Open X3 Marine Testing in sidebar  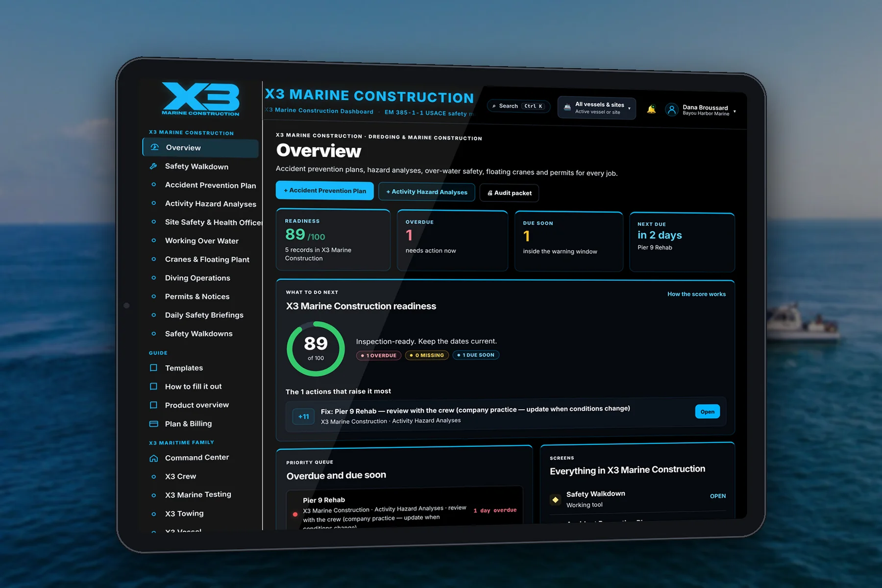coord(198,495)
